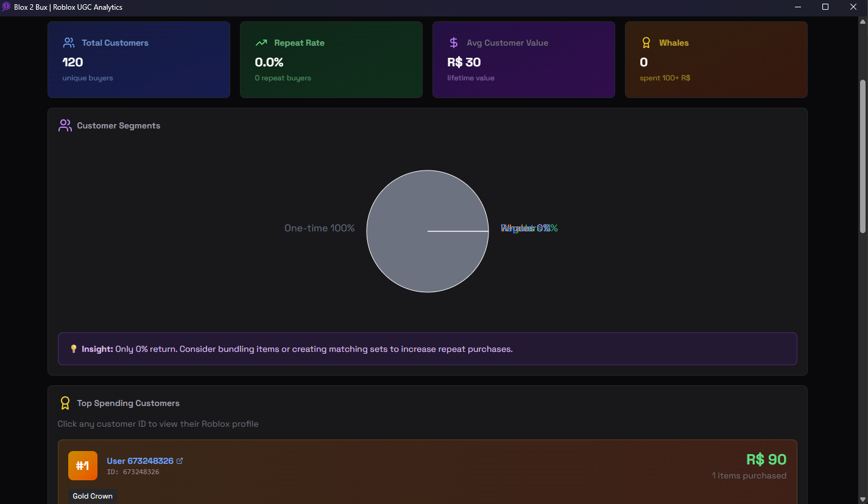Click the R$ 90 spending amount
Image resolution: width=868 pixels, height=504 pixels.
click(766, 459)
